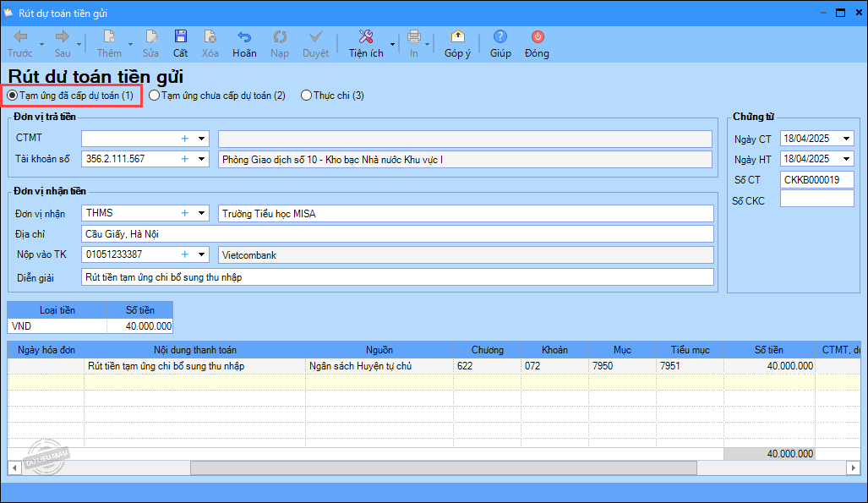Expand the Sau button dropdown arrow
Image resolution: width=868 pixels, height=503 pixels.
click(79, 44)
